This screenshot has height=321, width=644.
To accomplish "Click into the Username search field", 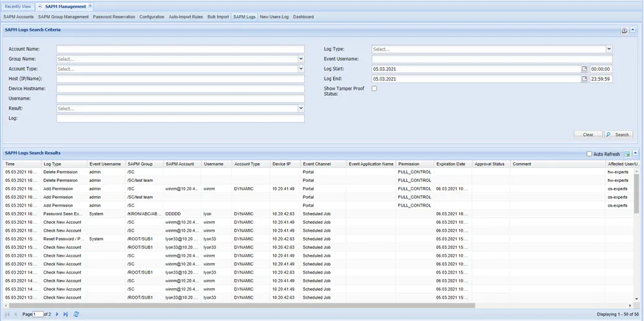I will 180,98.
